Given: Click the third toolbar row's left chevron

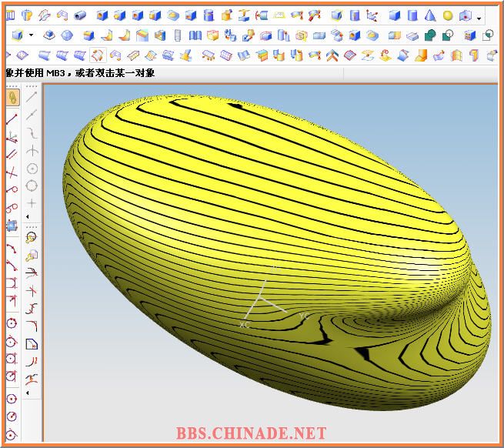Looking at the screenshot, I should point(7,55).
